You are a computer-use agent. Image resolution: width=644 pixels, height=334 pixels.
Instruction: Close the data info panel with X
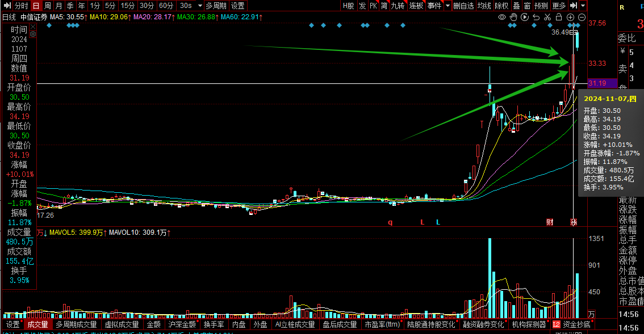(33, 27)
